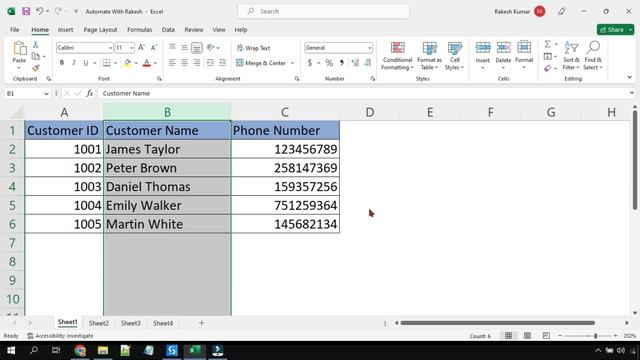Open Sort & Filter options

tap(571, 56)
